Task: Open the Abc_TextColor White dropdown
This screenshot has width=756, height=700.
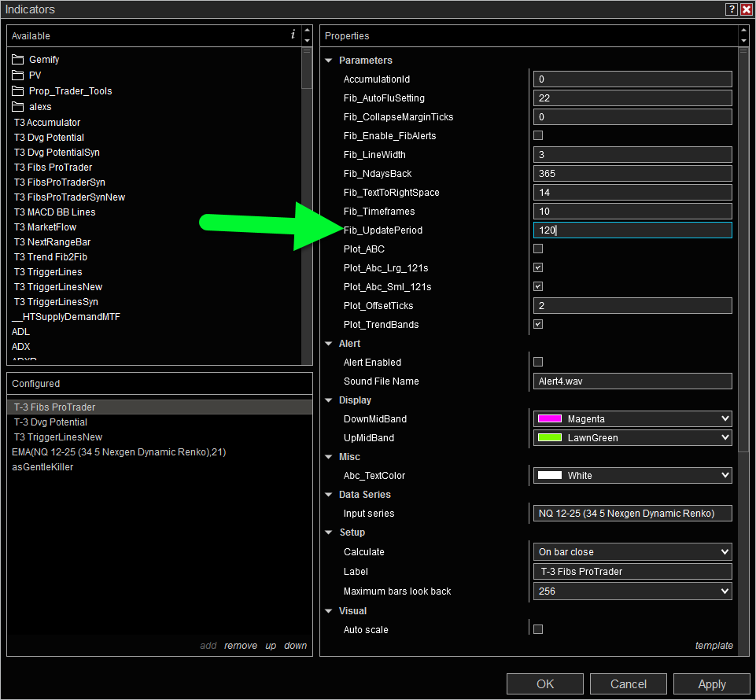Action: point(632,476)
